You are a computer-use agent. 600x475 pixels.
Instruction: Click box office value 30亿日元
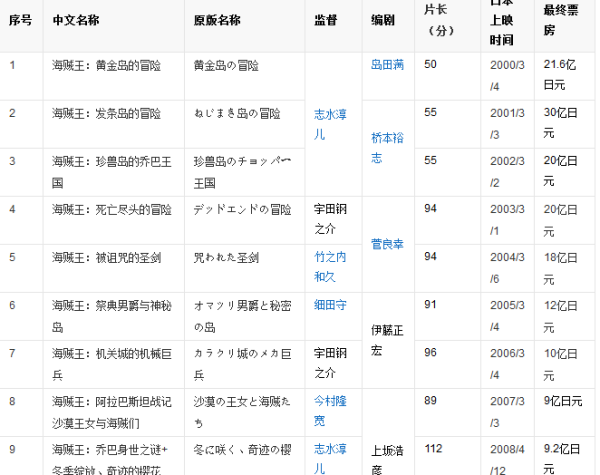point(560,123)
